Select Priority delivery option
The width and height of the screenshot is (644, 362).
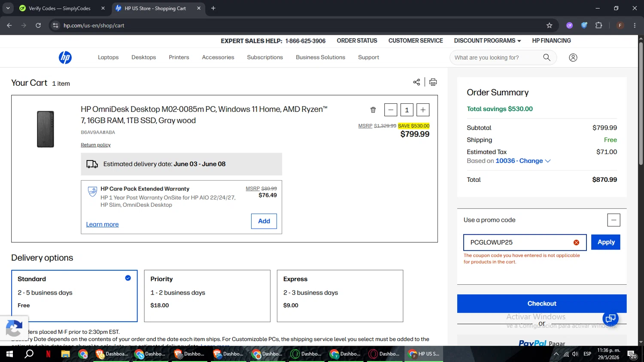tap(207, 296)
